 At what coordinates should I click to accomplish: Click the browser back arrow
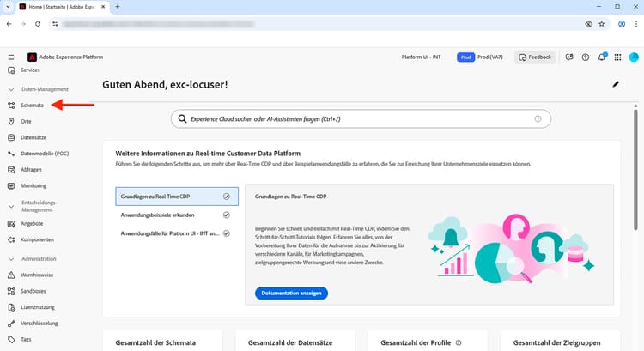9,24
